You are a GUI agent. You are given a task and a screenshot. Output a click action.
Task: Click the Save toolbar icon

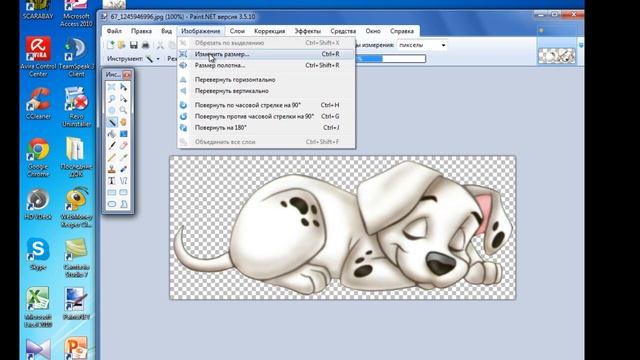[x=133, y=45]
